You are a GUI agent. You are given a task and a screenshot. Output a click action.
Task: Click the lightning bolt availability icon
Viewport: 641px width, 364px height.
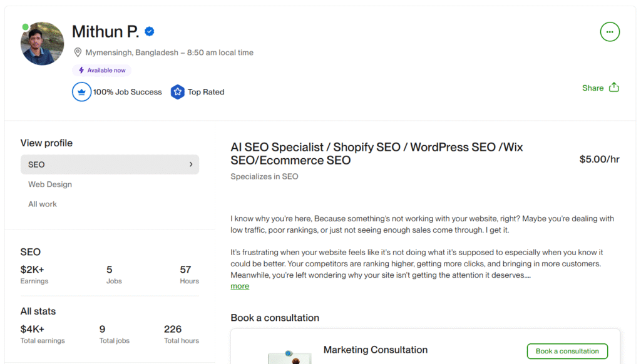81,70
